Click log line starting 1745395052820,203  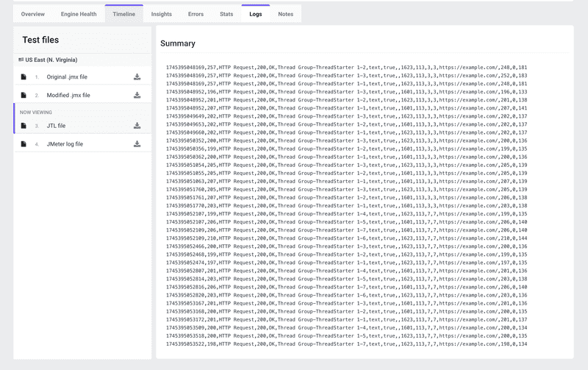[346, 295]
